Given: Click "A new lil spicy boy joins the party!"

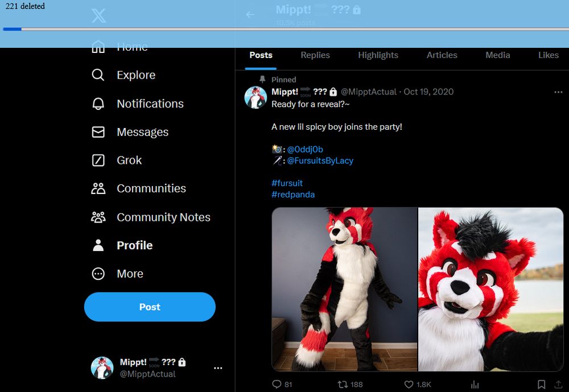Looking at the screenshot, I should click(337, 127).
